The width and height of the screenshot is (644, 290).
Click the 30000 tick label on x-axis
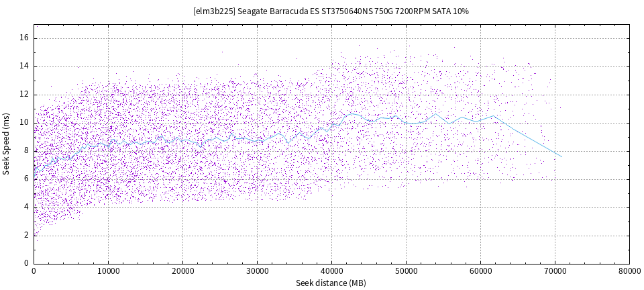[x=257, y=271]
